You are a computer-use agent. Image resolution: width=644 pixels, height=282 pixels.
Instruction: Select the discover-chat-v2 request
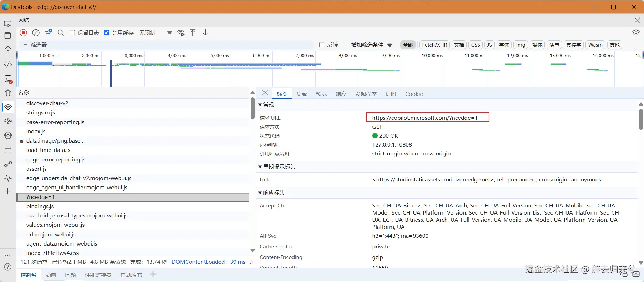tap(133, 103)
